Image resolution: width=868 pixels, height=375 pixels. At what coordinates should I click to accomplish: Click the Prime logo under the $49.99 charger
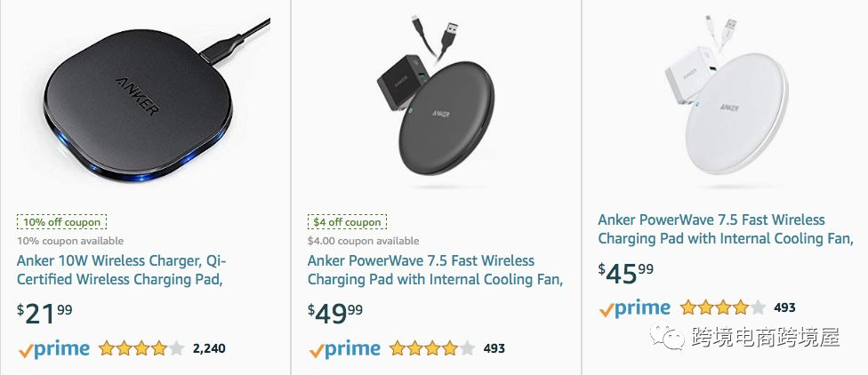pyautogui.click(x=344, y=348)
